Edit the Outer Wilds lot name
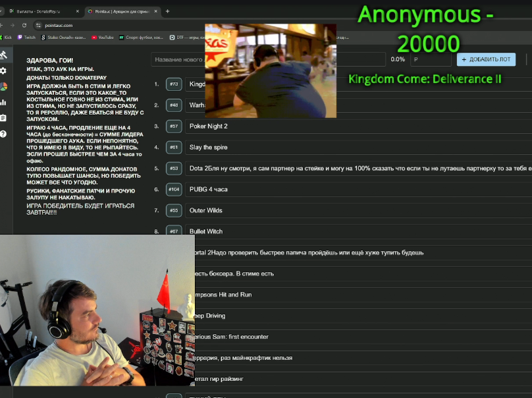This screenshot has width=532, height=398. pos(359,211)
